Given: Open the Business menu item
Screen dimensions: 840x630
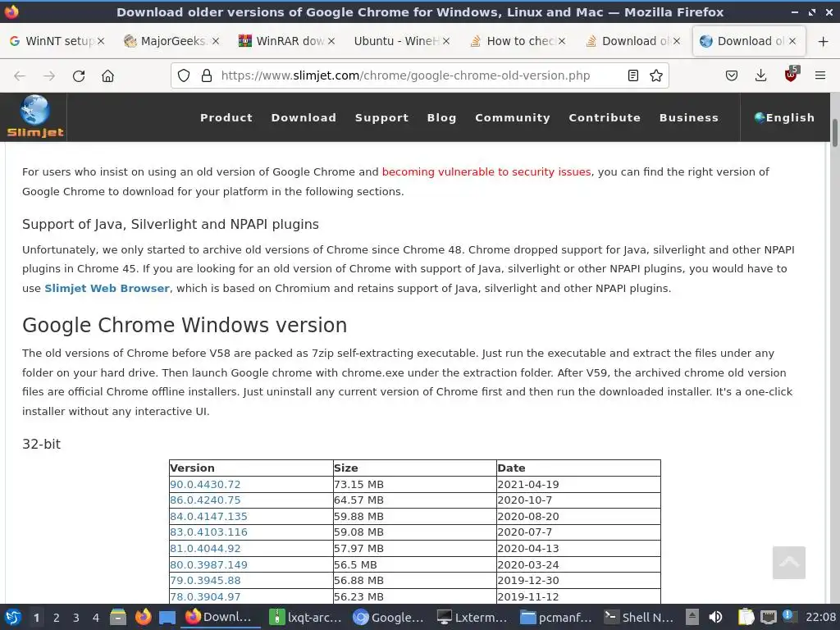Looking at the screenshot, I should (688, 117).
